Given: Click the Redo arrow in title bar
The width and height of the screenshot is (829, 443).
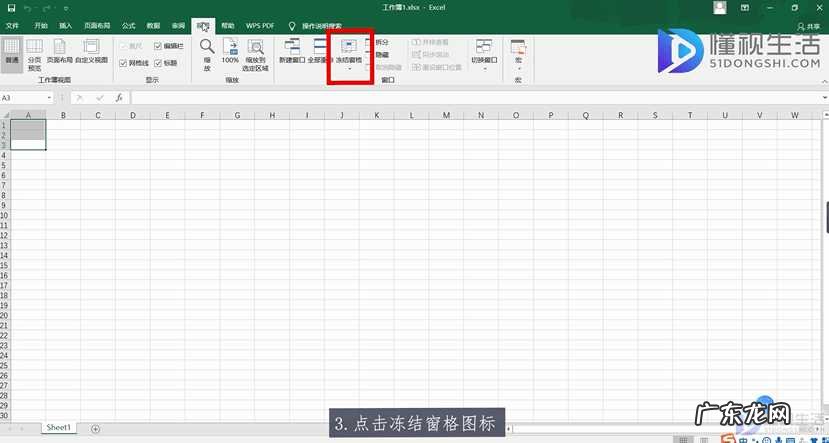Looking at the screenshot, I should pos(48,8).
